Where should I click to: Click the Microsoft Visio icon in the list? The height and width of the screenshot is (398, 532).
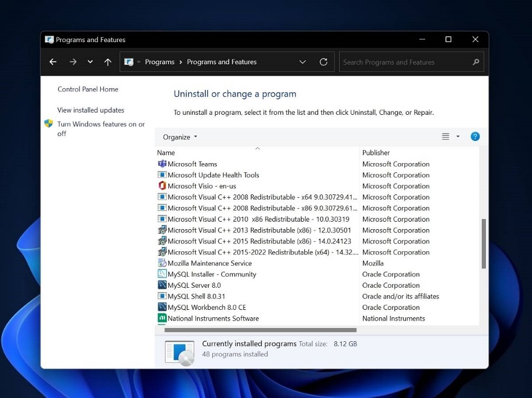[163, 186]
